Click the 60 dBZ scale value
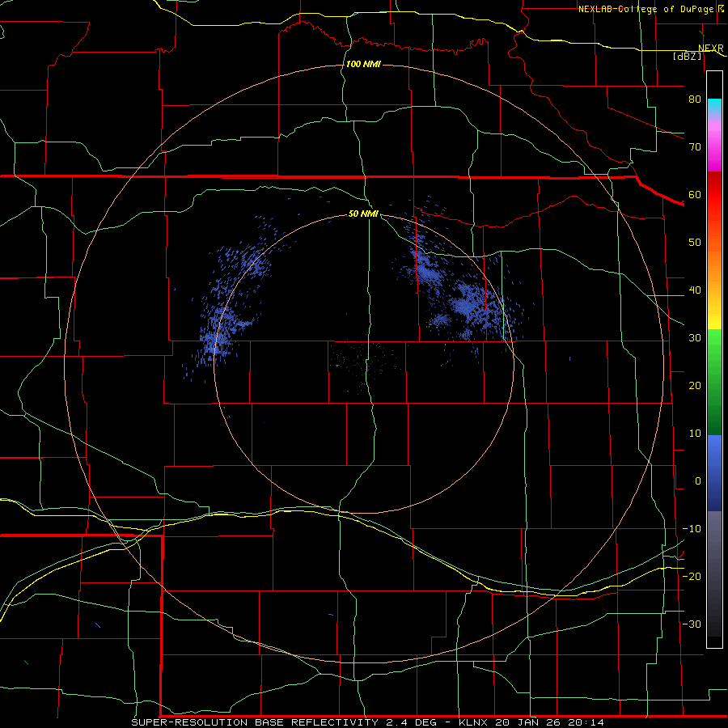This screenshot has width=728, height=728. coord(695,194)
